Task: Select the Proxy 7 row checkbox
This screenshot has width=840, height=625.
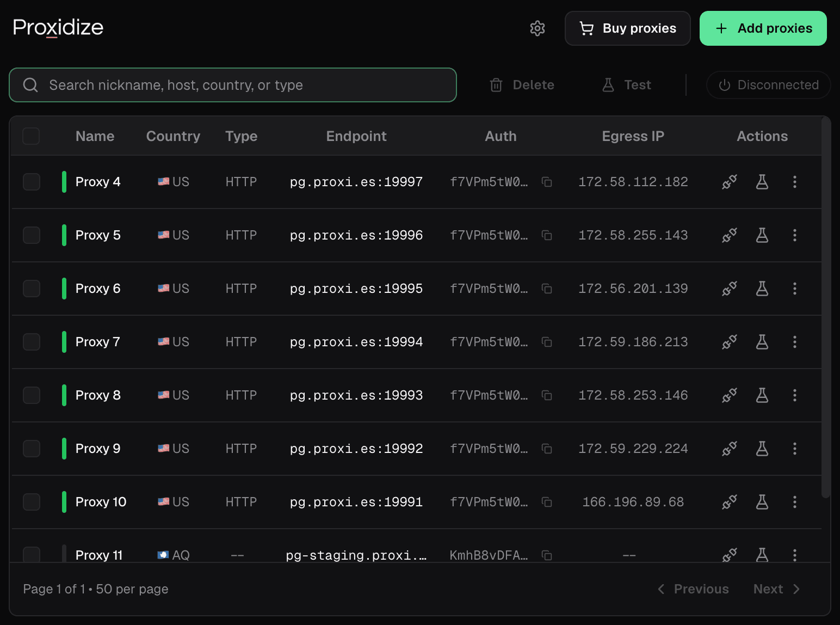Action: click(x=32, y=342)
